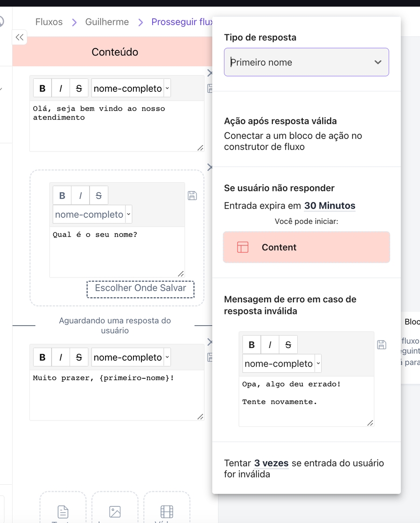The height and width of the screenshot is (523, 420).
Task: Toggle strikethrough in 'Muito prazer' editor
Action: pos(79,357)
